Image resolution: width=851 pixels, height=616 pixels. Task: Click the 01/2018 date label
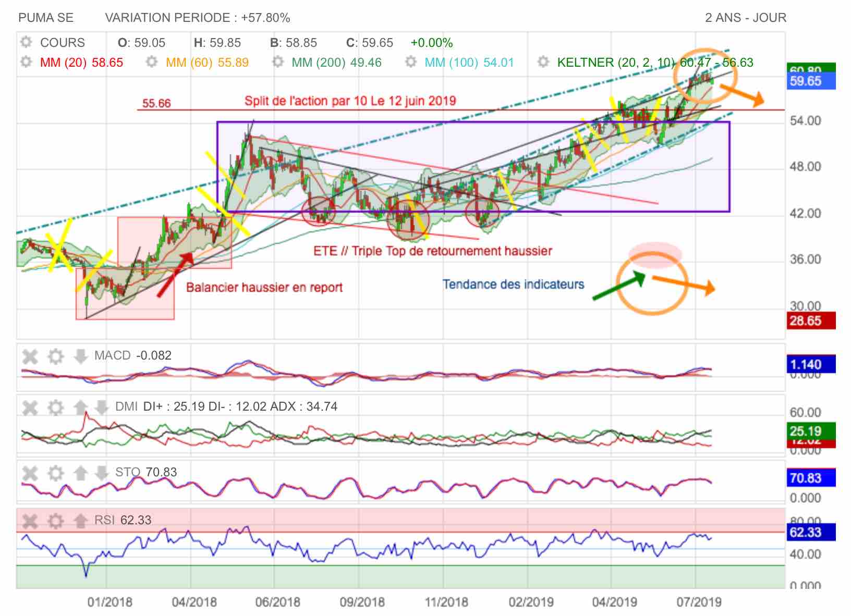110,602
